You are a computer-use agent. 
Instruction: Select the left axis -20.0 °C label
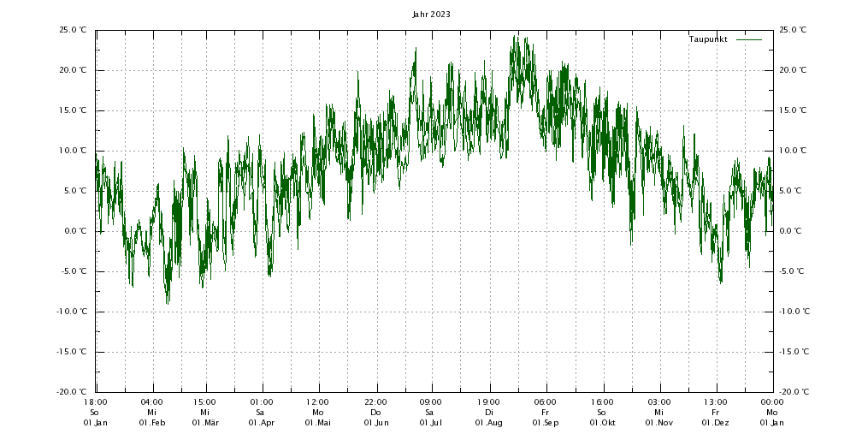[71, 392]
